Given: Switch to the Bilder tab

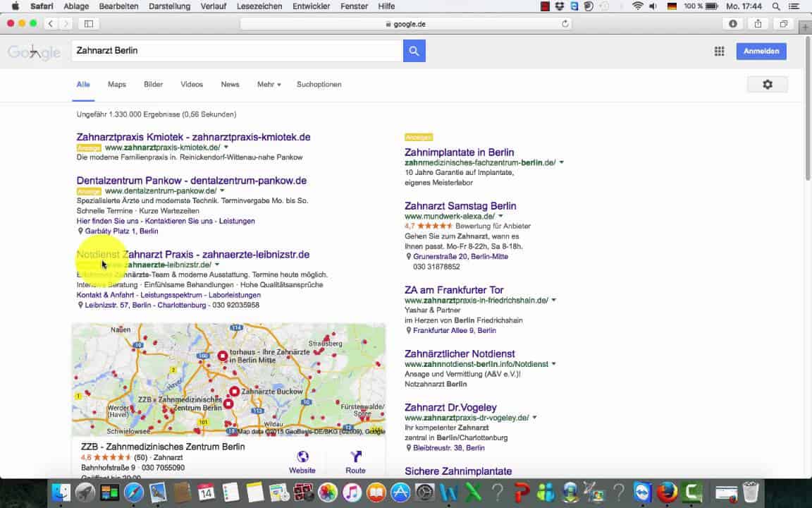Looking at the screenshot, I should [153, 85].
